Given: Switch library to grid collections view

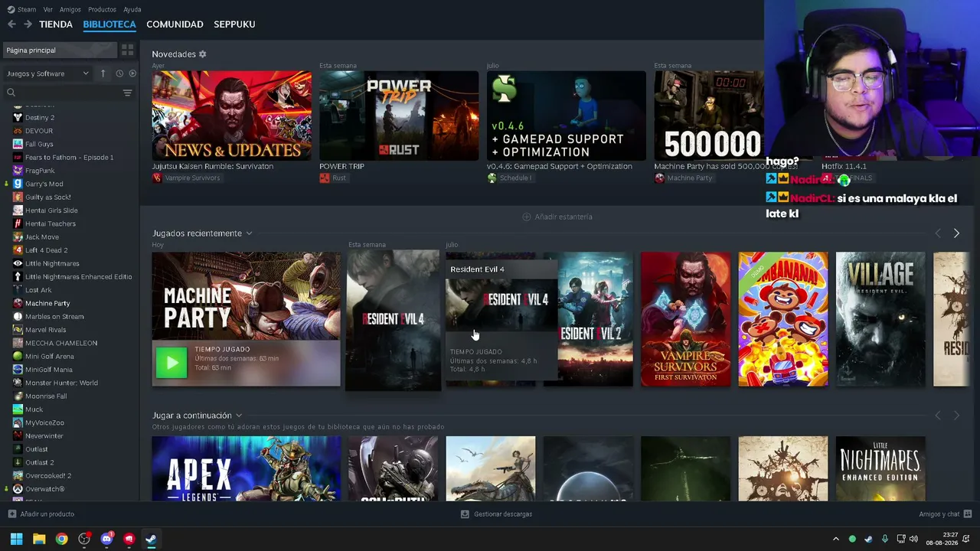Looking at the screenshot, I should [x=127, y=50].
